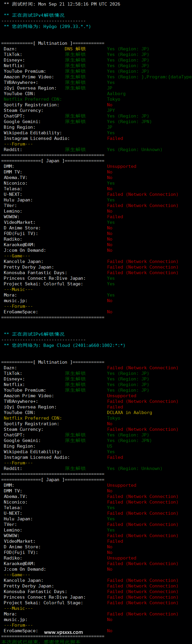Click IPv6 EroGameSpace result "No"
This screenshot has height=644, width=192.
coord(110,631)
